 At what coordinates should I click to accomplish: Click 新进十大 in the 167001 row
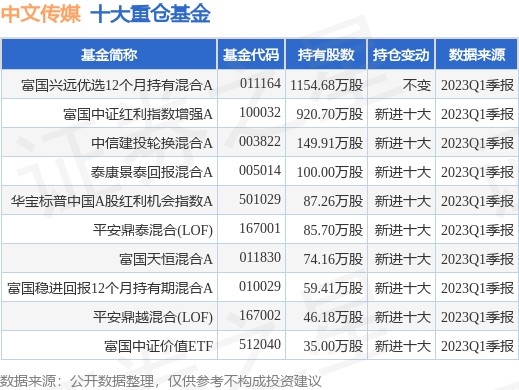coord(403,230)
